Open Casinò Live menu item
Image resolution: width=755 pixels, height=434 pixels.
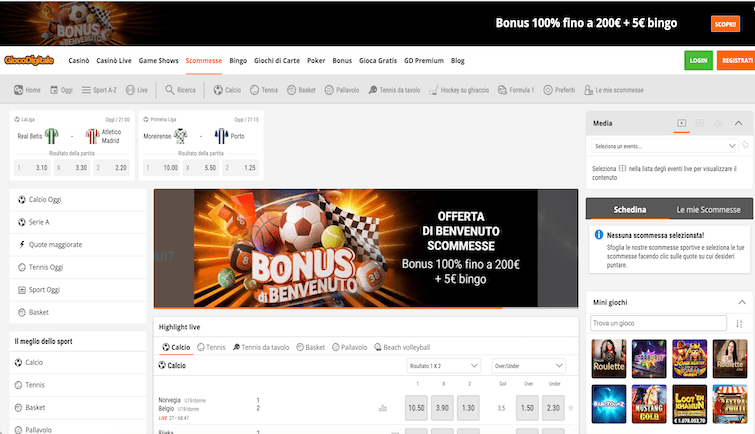pos(114,61)
